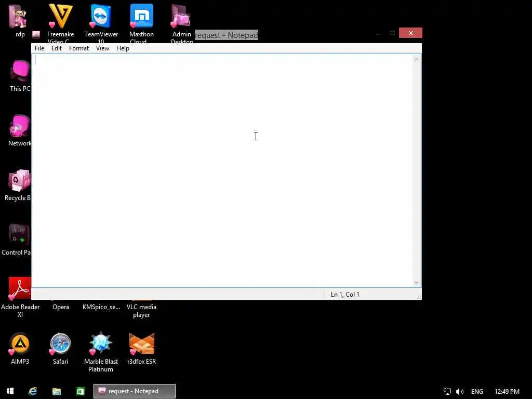Image resolution: width=532 pixels, height=399 pixels.
Task: Select the Maxthon Cloud desktop icon
Action: tap(141, 23)
